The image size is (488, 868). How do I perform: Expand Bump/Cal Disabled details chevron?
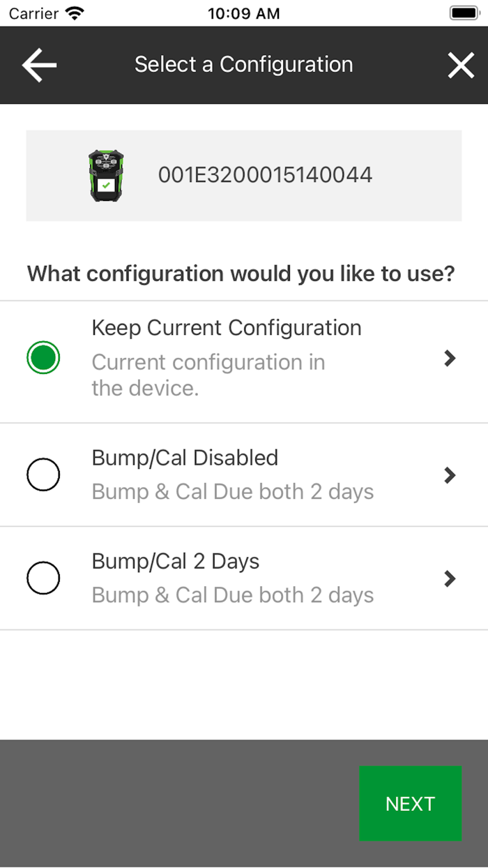click(450, 475)
